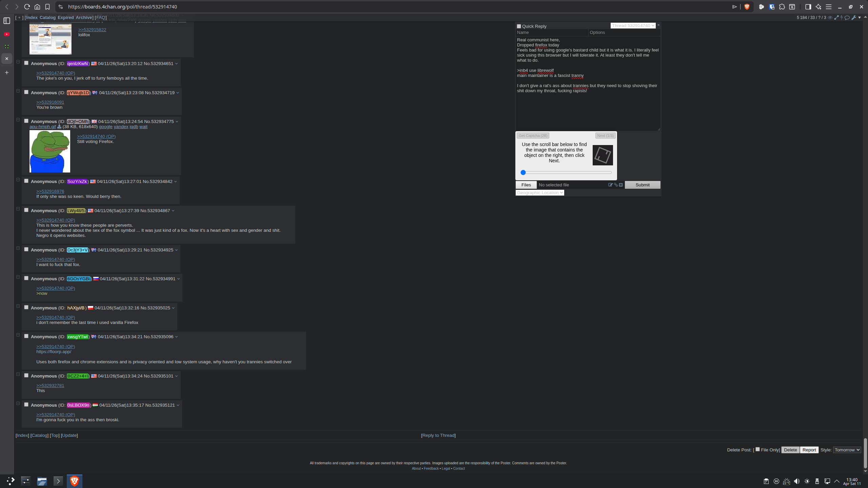Screen dimensions: 868x488
Task: Check the File Only delete checkbox
Action: 757,449
